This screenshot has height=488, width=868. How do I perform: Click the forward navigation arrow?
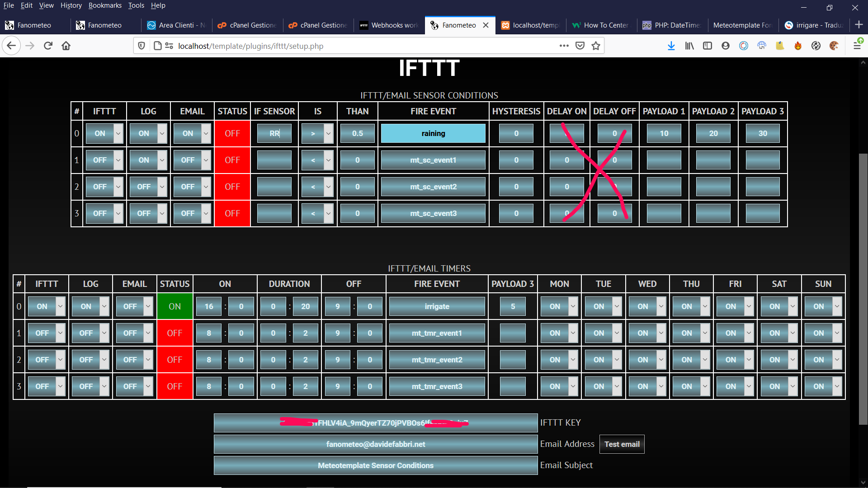[30, 46]
